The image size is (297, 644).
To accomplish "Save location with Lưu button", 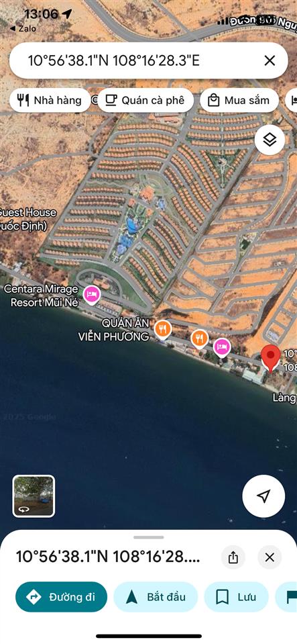I will 236,597.
